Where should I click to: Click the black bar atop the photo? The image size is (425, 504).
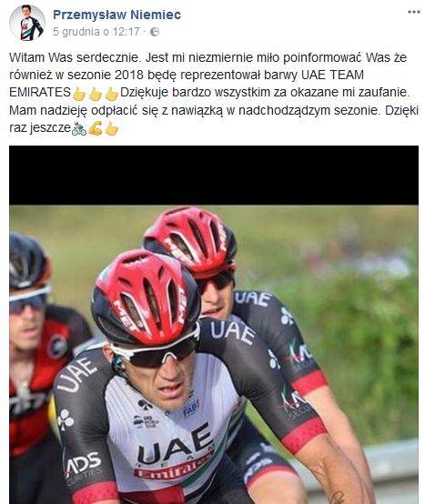click(x=214, y=176)
